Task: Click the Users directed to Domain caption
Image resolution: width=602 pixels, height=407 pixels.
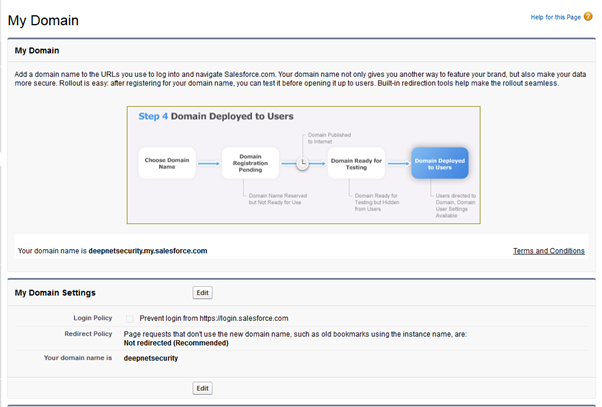Action: click(456, 205)
